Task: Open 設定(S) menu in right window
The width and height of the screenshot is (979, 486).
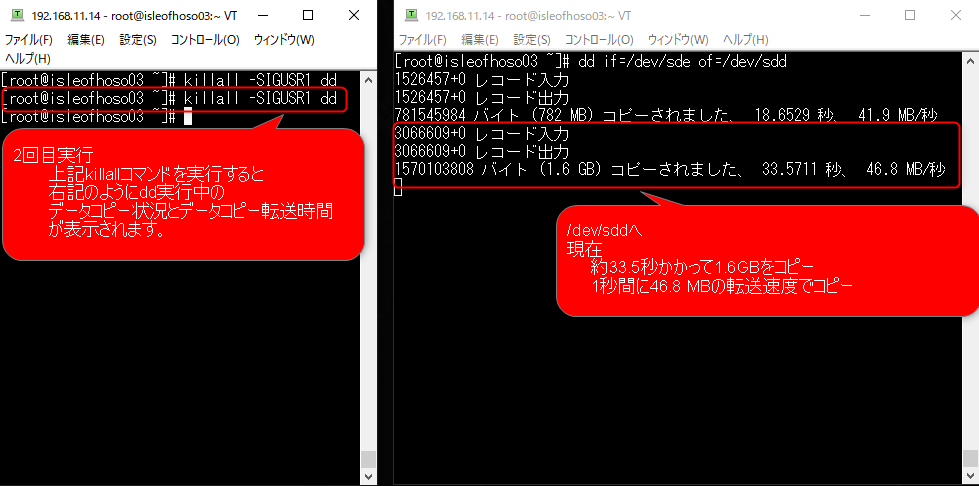Action: coord(532,40)
